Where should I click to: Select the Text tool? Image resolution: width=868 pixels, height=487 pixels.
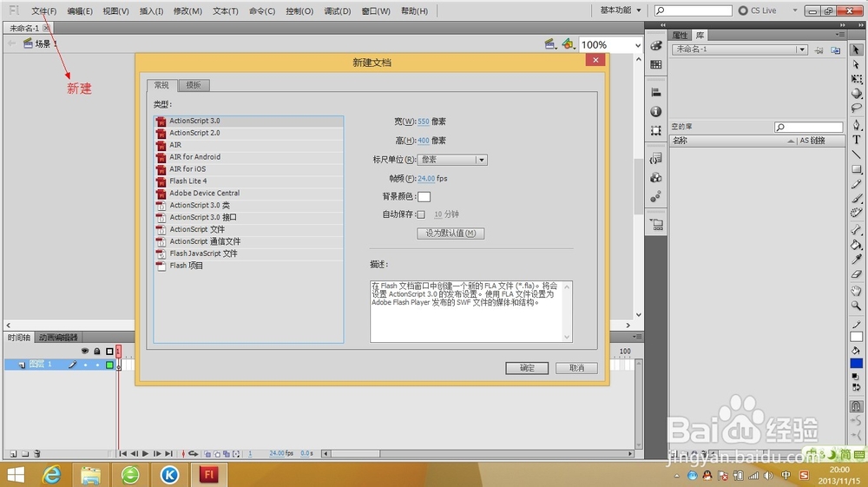[856, 140]
